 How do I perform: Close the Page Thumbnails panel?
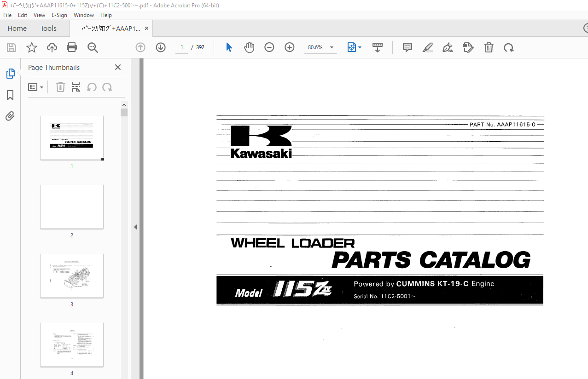(118, 67)
